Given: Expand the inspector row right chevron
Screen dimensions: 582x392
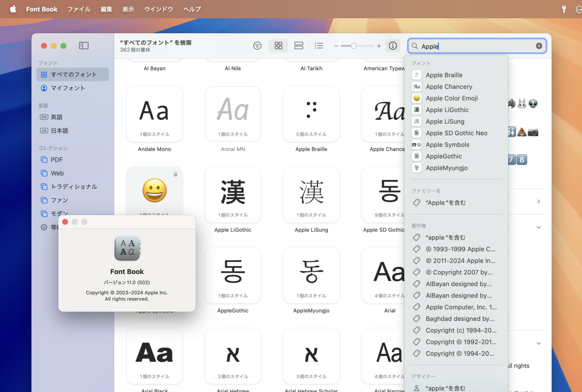Looking at the screenshot, I should (x=539, y=202).
